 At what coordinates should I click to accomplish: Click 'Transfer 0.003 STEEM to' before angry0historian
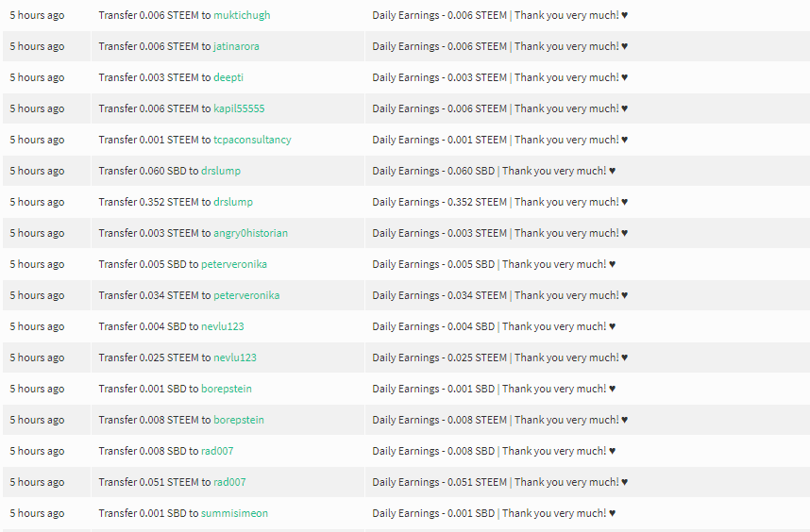click(x=155, y=233)
